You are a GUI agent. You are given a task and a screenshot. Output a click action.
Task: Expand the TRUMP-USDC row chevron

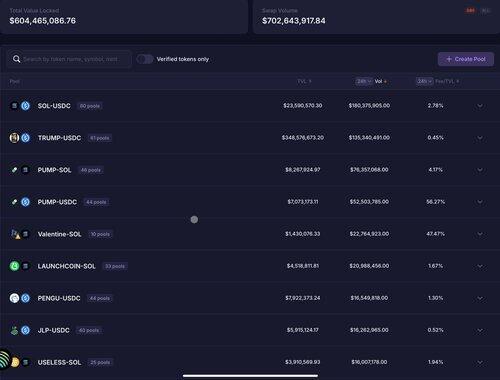point(480,138)
